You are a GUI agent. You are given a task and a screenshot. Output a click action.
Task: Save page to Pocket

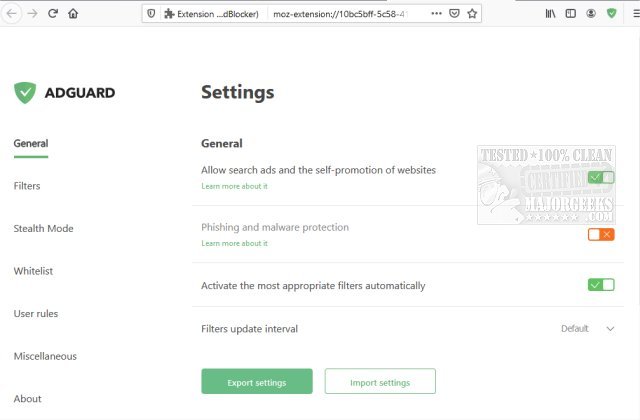[454, 14]
